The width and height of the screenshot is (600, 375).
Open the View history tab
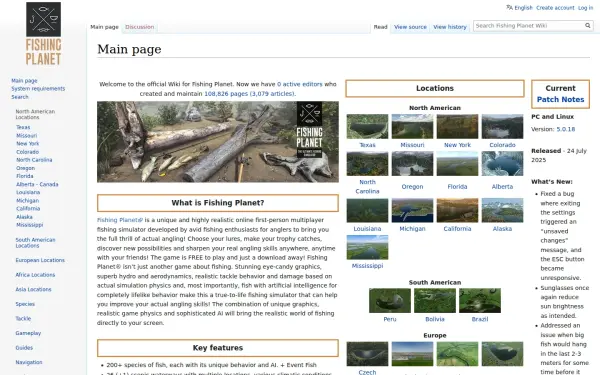(x=450, y=27)
